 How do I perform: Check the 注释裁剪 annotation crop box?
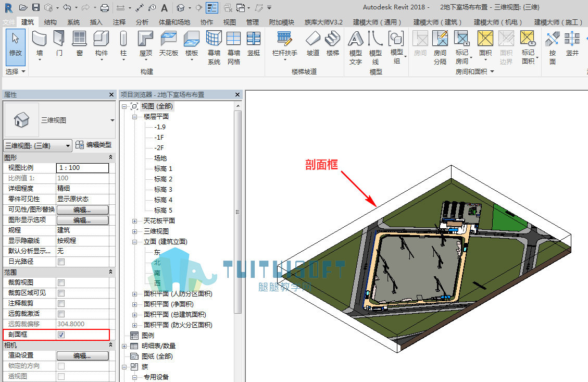click(61, 303)
